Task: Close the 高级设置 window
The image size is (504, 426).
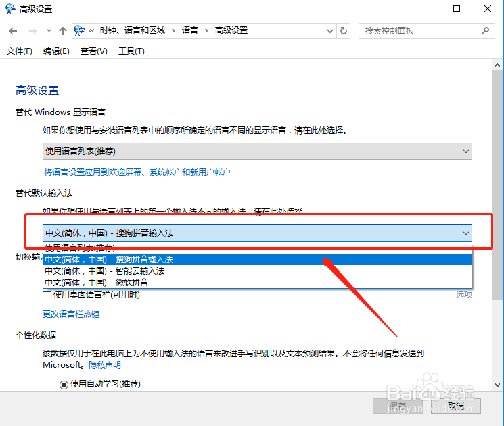Action: pyautogui.click(x=487, y=9)
